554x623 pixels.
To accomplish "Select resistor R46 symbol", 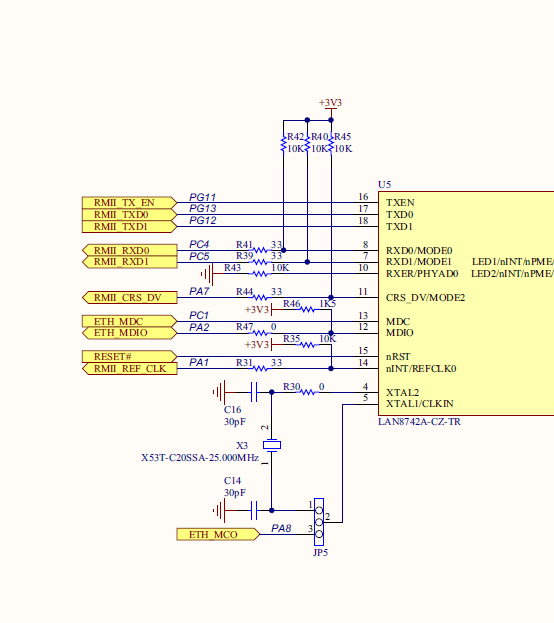I will point(308,310).
